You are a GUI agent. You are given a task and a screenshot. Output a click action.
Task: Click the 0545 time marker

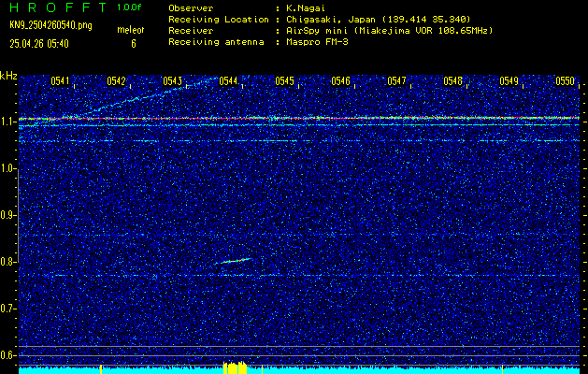(x=284, y=81)
